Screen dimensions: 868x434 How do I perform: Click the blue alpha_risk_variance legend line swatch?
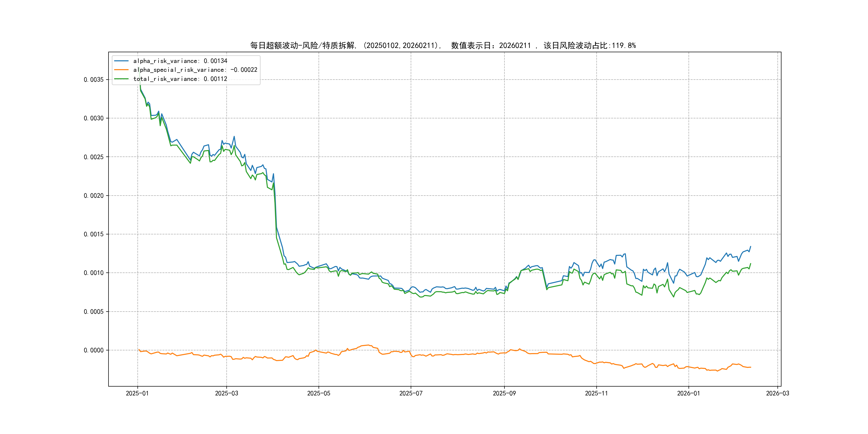(121, 61)
